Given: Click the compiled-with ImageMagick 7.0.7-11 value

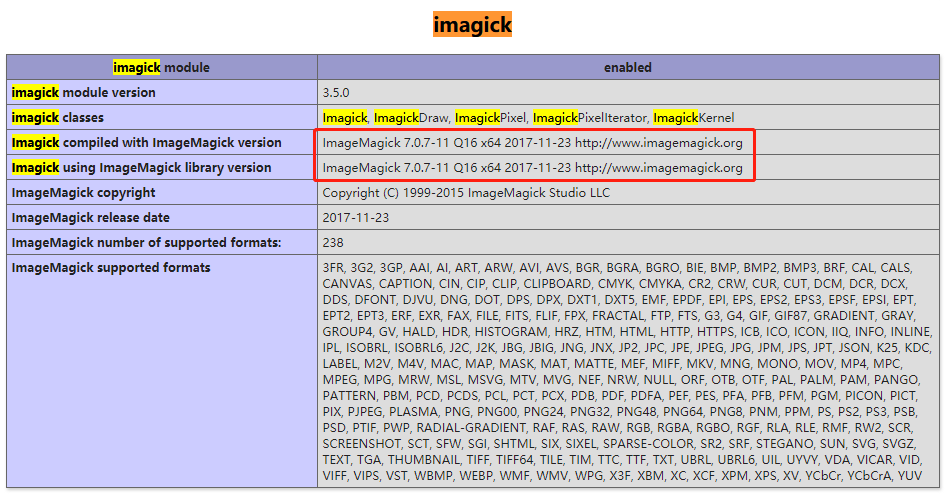Looking at the screenshot, I should (x=532, y=143).
